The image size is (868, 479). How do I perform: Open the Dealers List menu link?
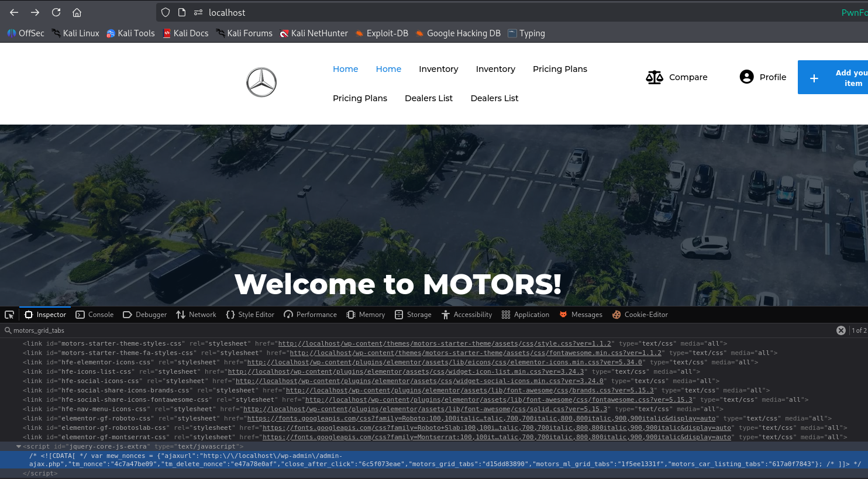[429, 98]
